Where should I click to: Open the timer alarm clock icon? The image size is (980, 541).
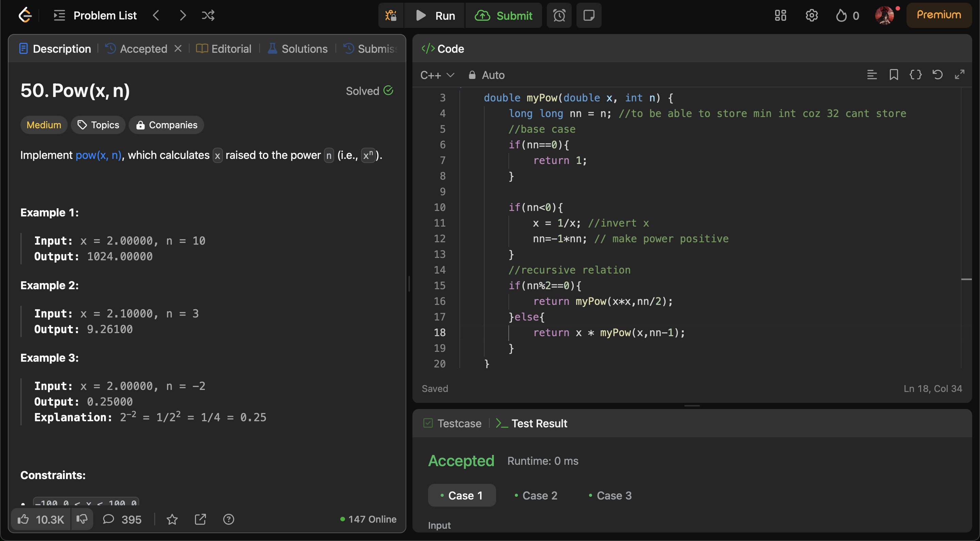tap(559, 16)
